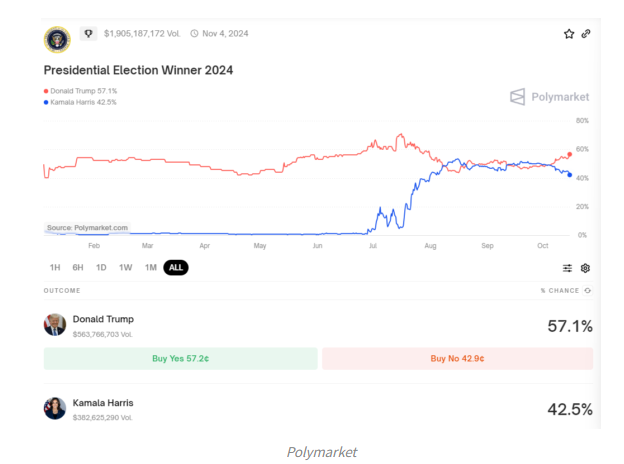Click Donald Trump's outcome avatar
This screenshot has height=464, width=624.
point(55,324)
